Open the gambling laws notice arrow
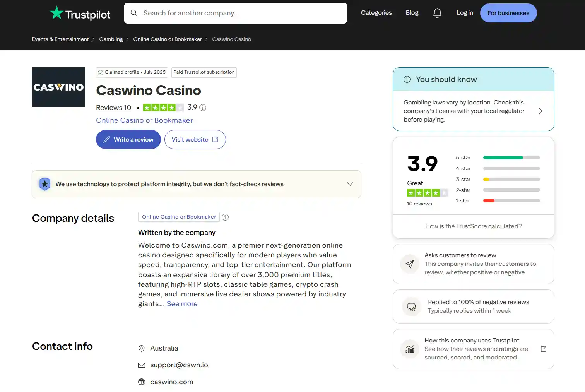This screenshot has height=392, width=585. (541, 111)
